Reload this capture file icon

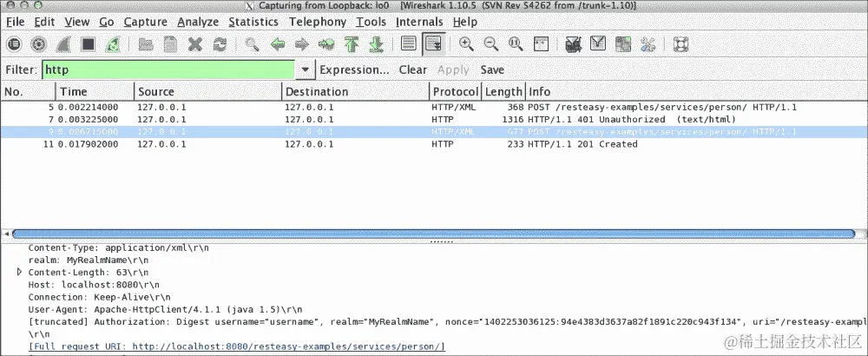pyautogui.click(x=220, y=43)
